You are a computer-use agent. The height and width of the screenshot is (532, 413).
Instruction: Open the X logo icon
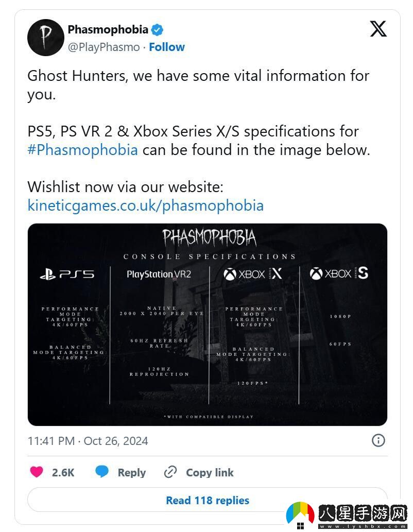(378, 29)
